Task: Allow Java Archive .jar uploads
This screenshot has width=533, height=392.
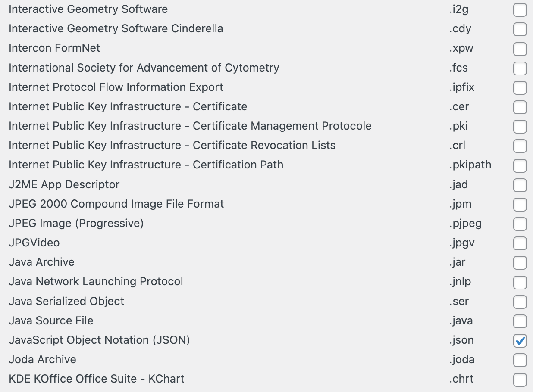Action: (x=520, y=262)
